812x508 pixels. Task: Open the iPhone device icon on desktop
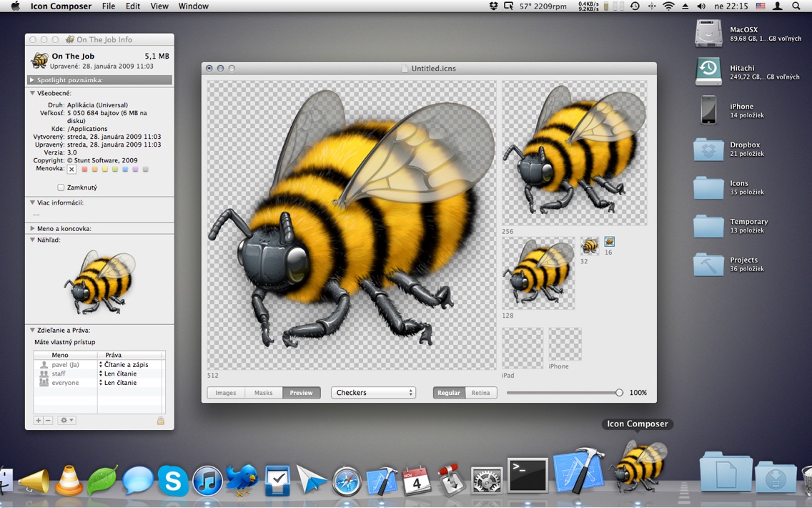coord(708,110)
